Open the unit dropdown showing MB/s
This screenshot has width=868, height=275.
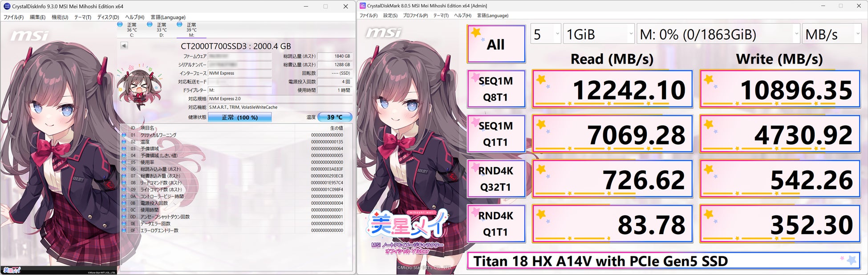832,34
